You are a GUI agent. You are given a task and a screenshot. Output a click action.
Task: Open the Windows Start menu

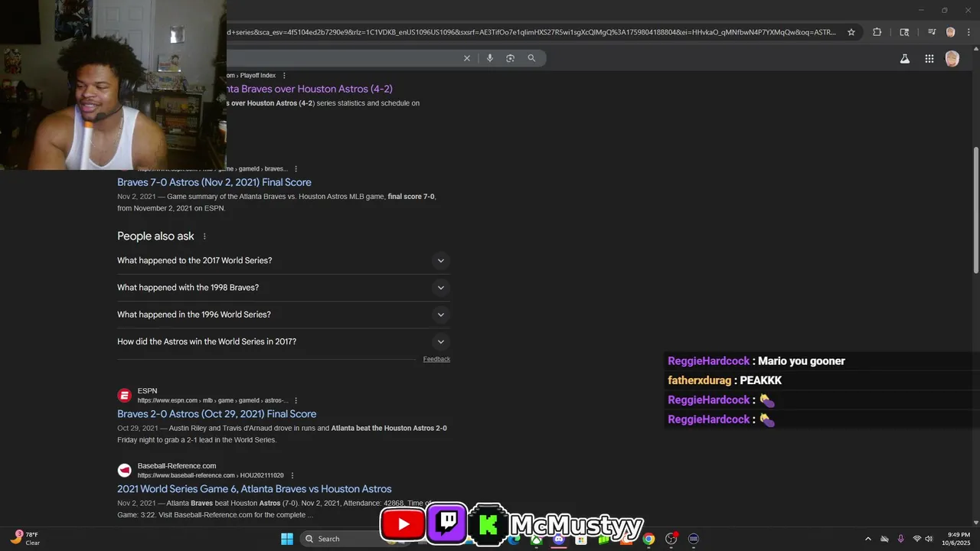click(x=287, y=539)
